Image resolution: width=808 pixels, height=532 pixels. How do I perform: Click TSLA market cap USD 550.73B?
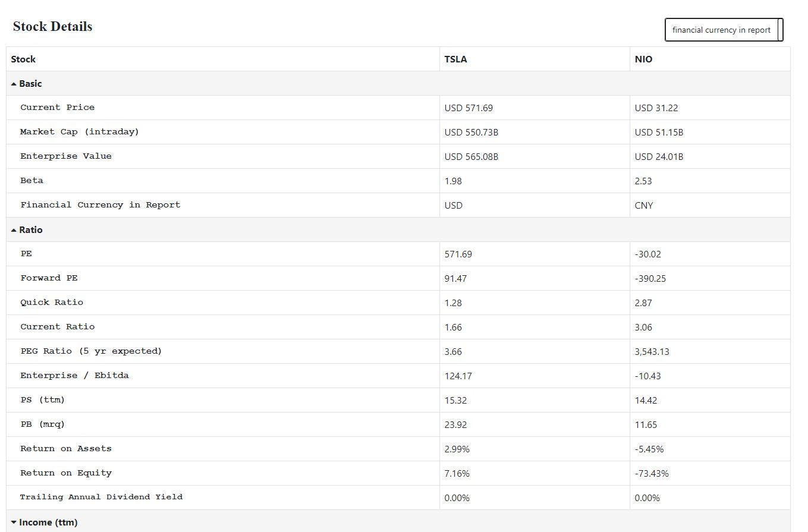[471, 133]
